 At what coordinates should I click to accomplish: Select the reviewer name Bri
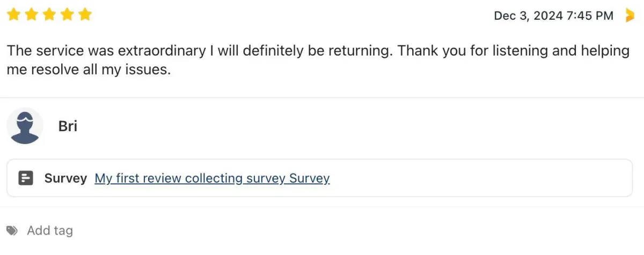point(68,126)
